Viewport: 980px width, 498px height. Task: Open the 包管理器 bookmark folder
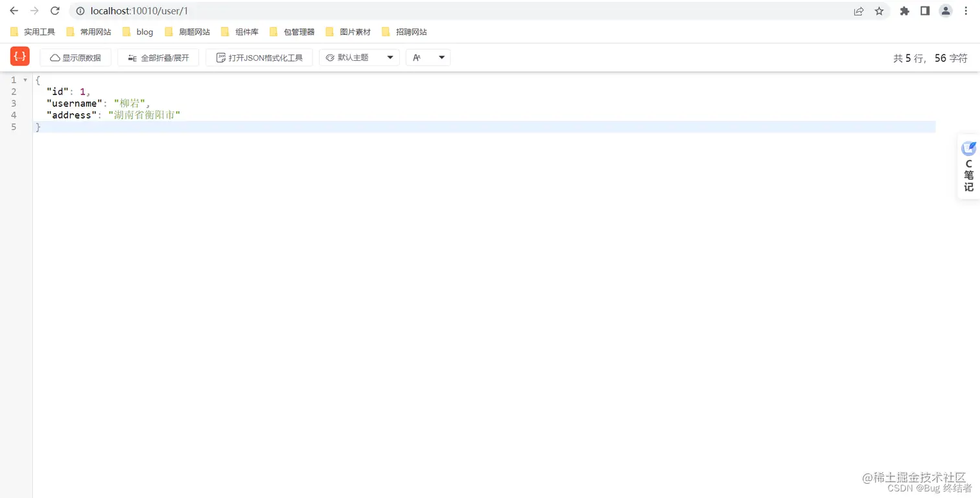click(292, 32)
